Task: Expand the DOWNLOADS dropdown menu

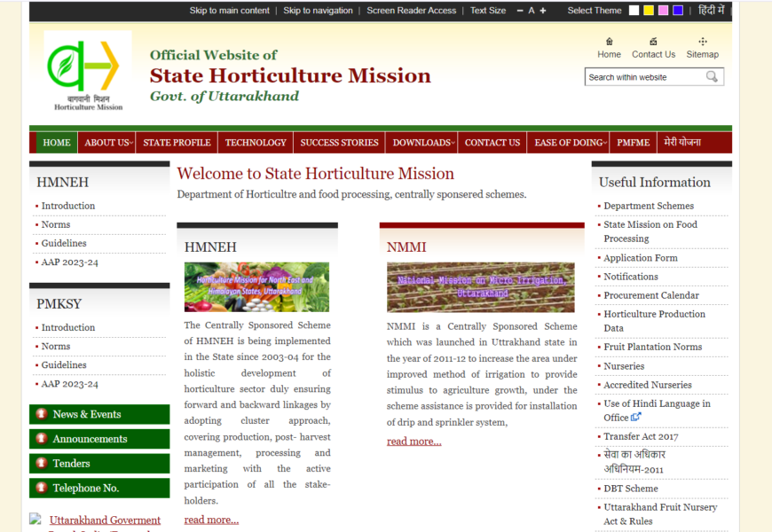Action: (422, 143)
